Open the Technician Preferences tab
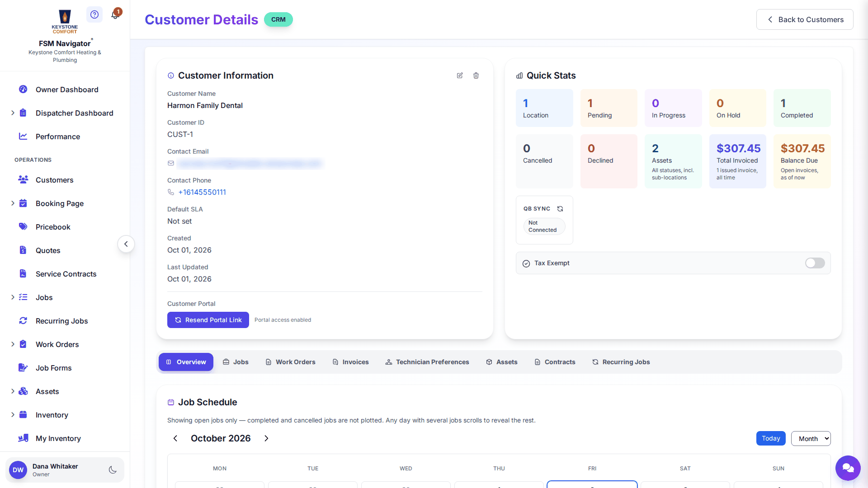 [x=427, y=362]
